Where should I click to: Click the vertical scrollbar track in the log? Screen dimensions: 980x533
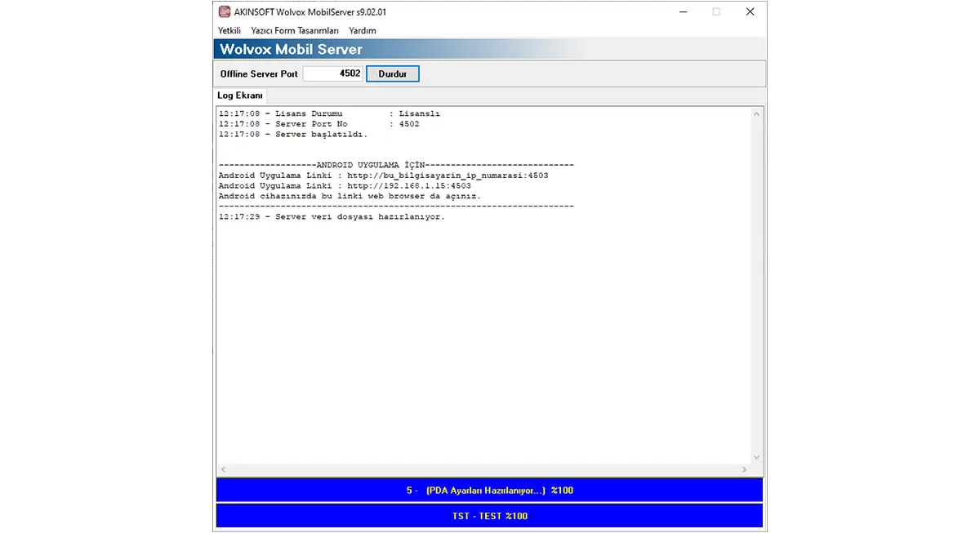click(x=756, y=286)
